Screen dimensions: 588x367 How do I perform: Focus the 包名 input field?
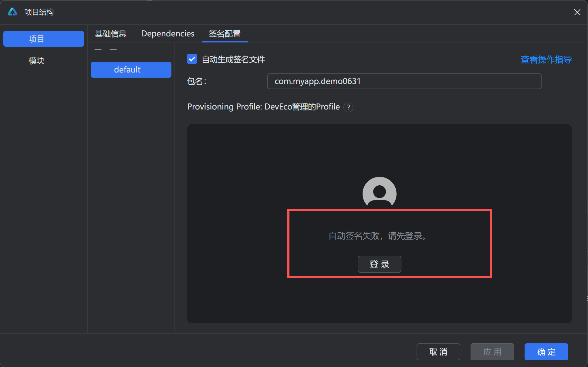point(404,81)
